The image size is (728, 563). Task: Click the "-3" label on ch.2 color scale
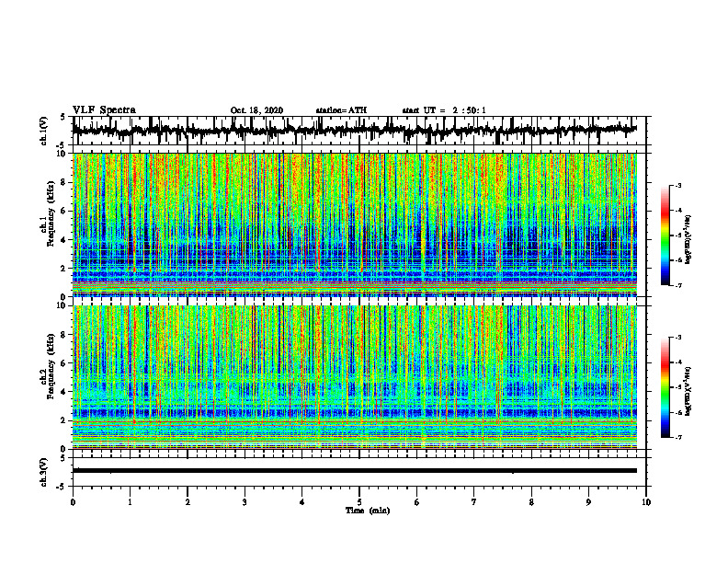click(x=678, y=338)
